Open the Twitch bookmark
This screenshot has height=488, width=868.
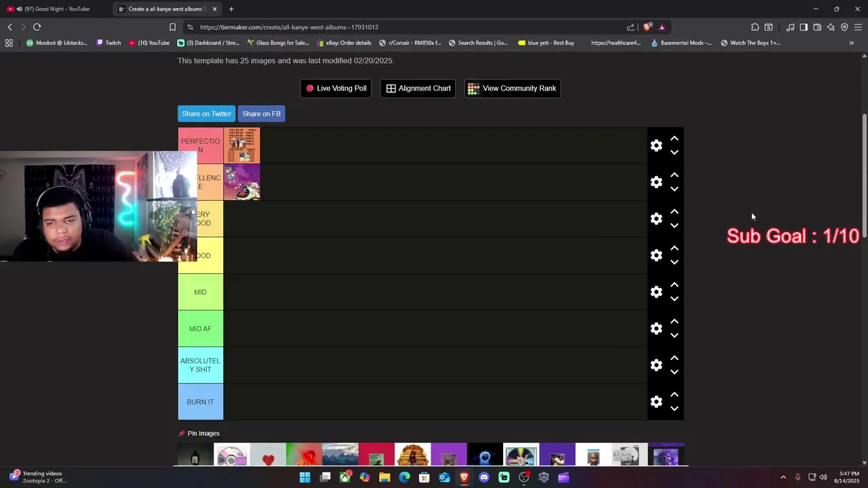[x=108, y=43]
